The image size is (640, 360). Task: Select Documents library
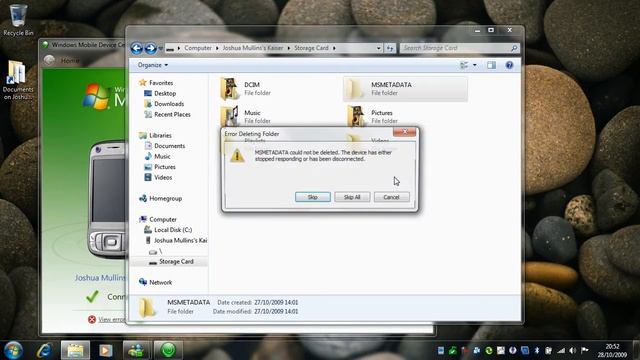[169, 146]
